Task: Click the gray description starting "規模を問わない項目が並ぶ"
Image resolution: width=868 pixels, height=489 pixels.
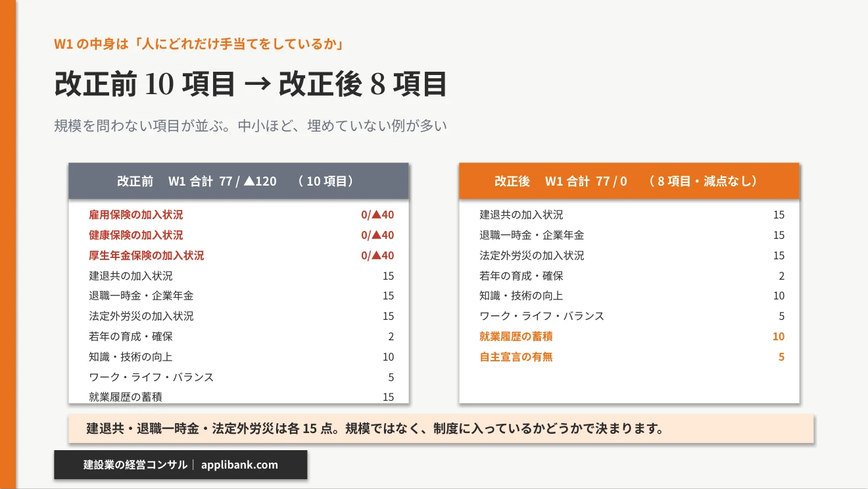Action: (x=251, y=125)
